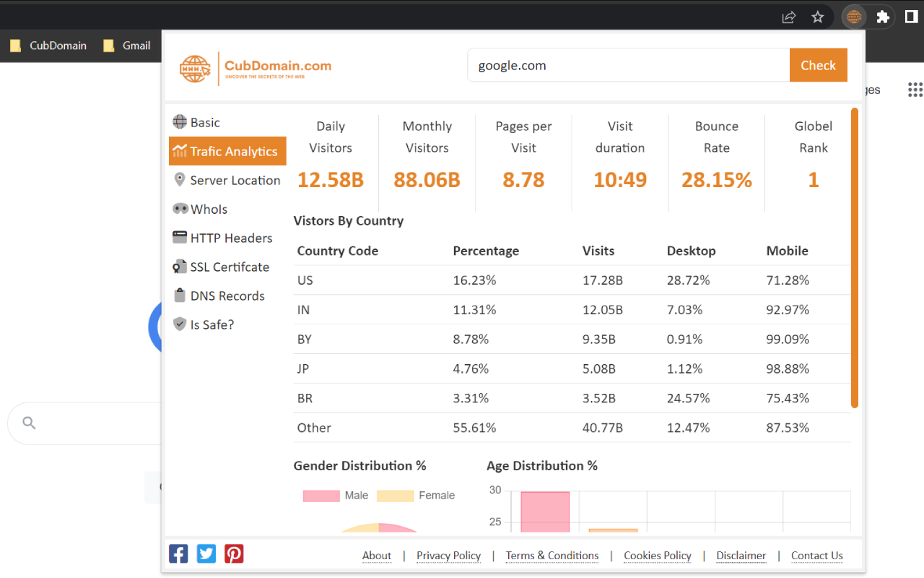924x578 pixels.
Task: Click the tallest pink age distribution bar
Action: coord(545,512)
